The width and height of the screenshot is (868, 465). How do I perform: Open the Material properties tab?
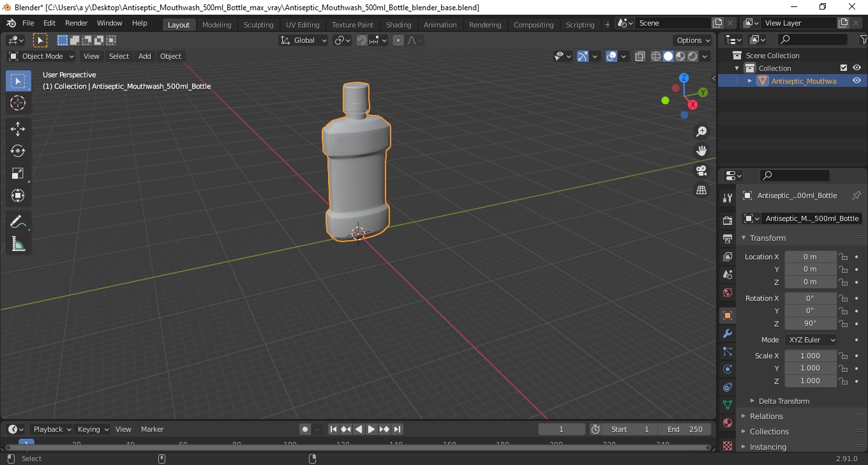tap(727, 423)
